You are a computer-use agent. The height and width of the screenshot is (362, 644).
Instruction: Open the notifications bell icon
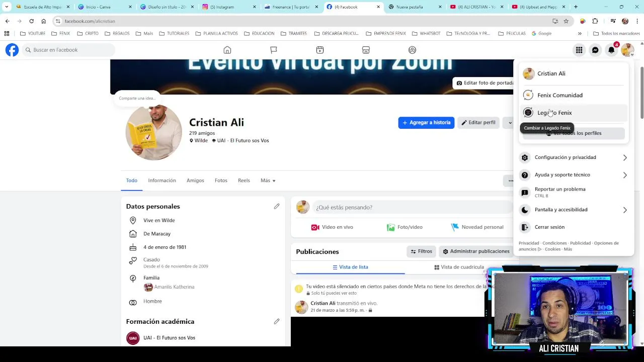[611, 50]
